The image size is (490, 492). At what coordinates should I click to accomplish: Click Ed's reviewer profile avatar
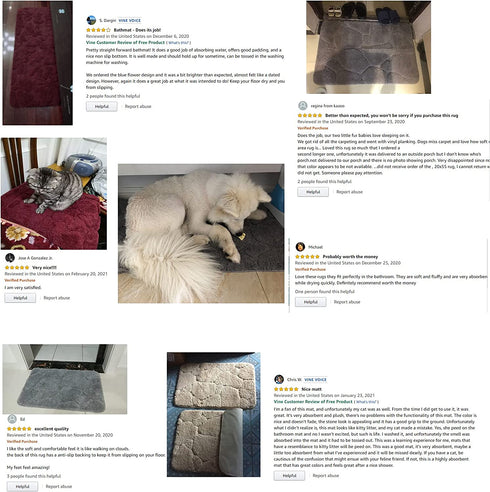(x=12, y=419)
